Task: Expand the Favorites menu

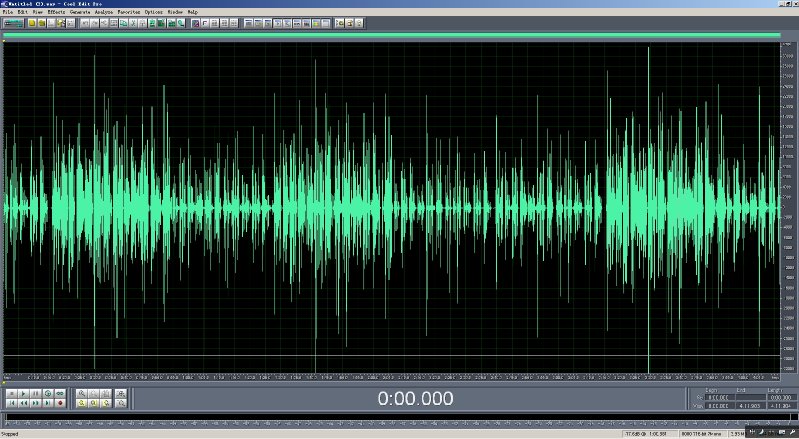Action: 130,12
